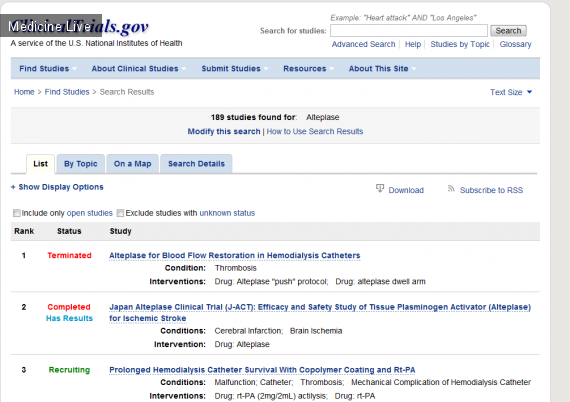Click the Brain Ischemia condition text
The image size is (570, 402).
click(316, 331)
